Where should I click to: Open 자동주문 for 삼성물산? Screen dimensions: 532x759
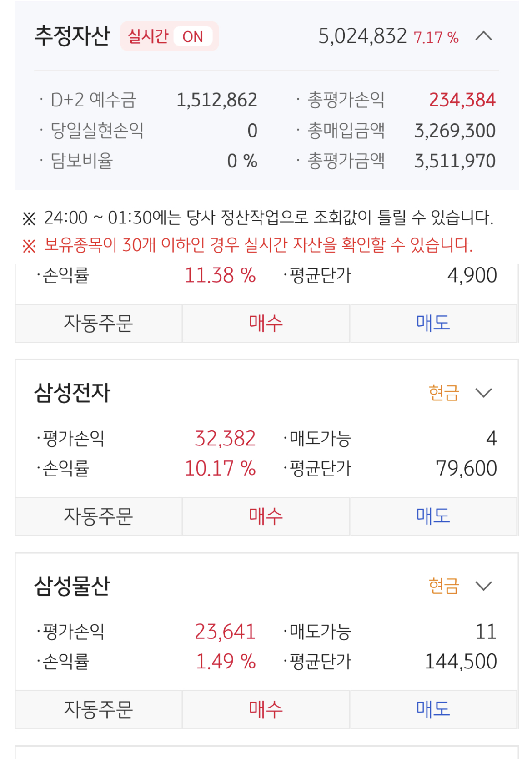99,709
